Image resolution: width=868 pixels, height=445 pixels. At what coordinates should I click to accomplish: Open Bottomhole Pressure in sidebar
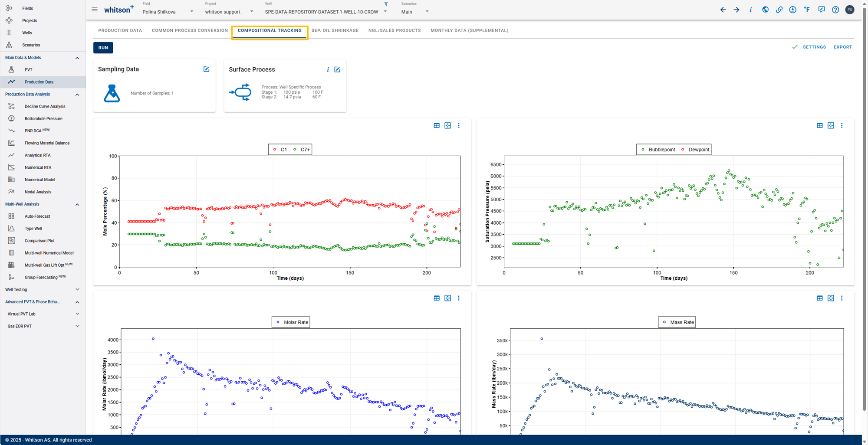tap(43, 118)
